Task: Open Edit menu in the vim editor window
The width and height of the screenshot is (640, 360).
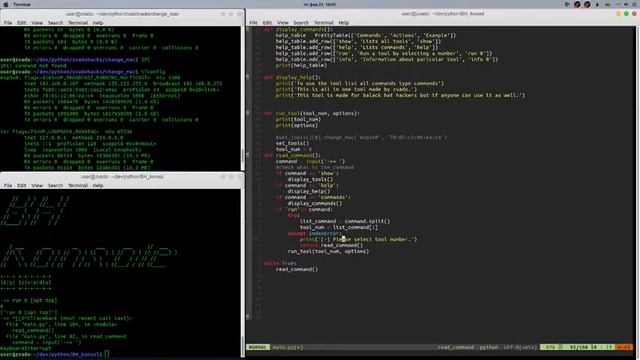Action: pyautogui.click(x=267, y=23)
